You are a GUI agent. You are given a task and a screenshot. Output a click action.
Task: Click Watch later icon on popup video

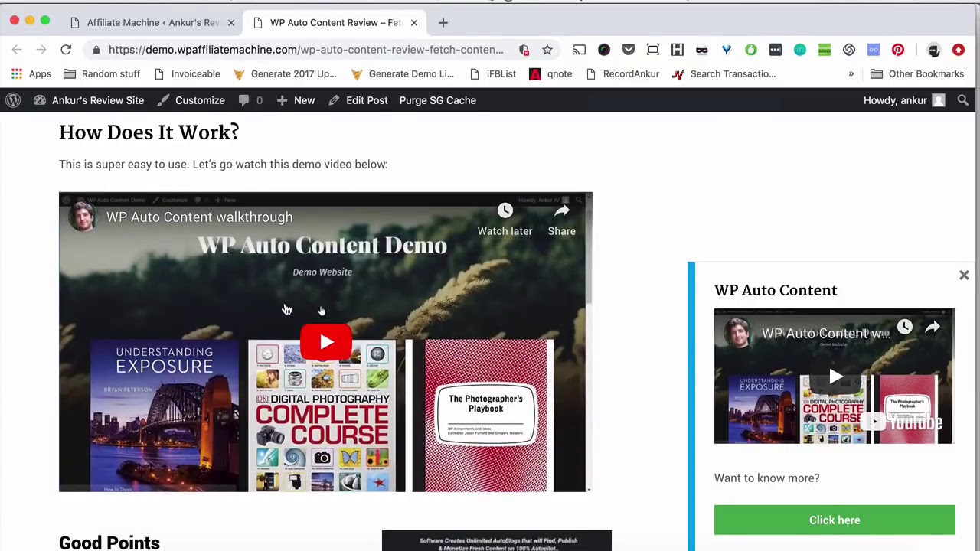pos(905,327)
